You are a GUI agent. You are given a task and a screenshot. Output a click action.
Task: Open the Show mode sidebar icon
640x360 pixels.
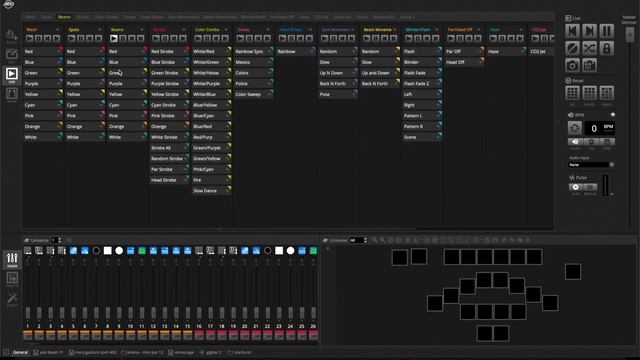coord(11,93)
